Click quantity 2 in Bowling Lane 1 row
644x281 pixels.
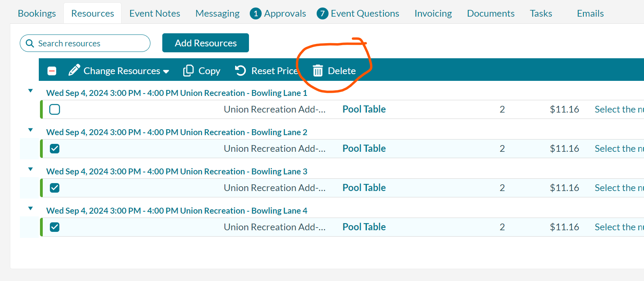(502, 109)
